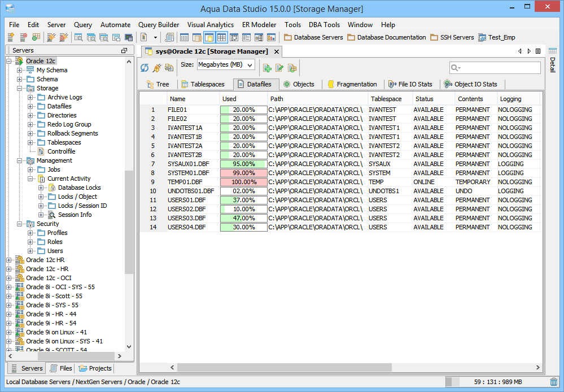Collapse the Storage node

pyautogui.click(x=19, y=88)
